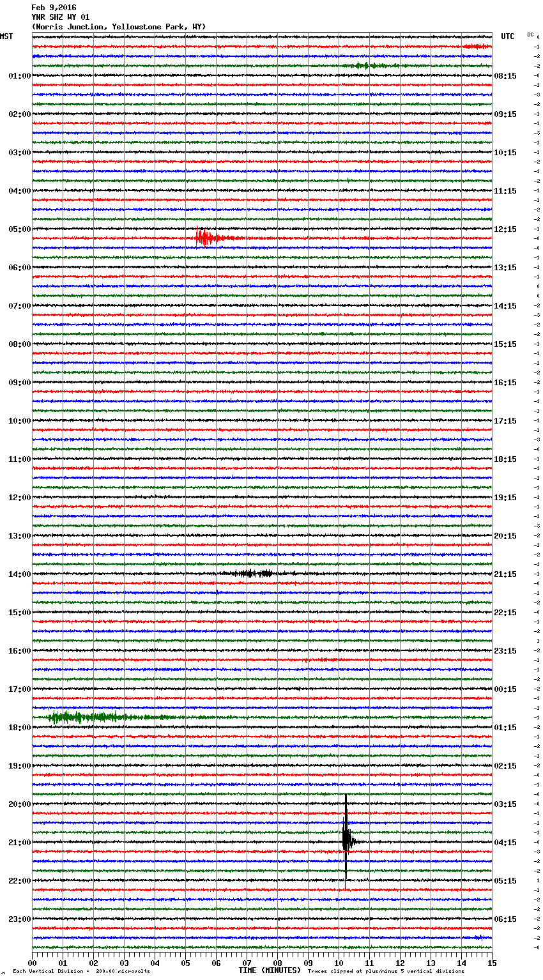
Task: Click the black wave burst on the 14:00 trace
Action: click(x=252, y=574)
